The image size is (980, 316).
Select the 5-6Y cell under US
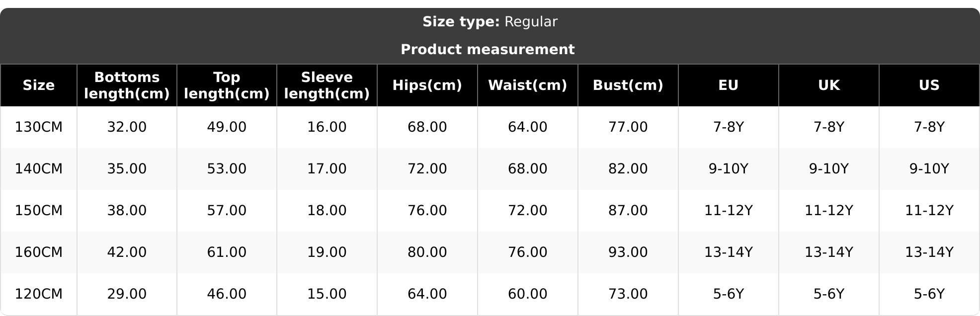(x=929, y=294)
